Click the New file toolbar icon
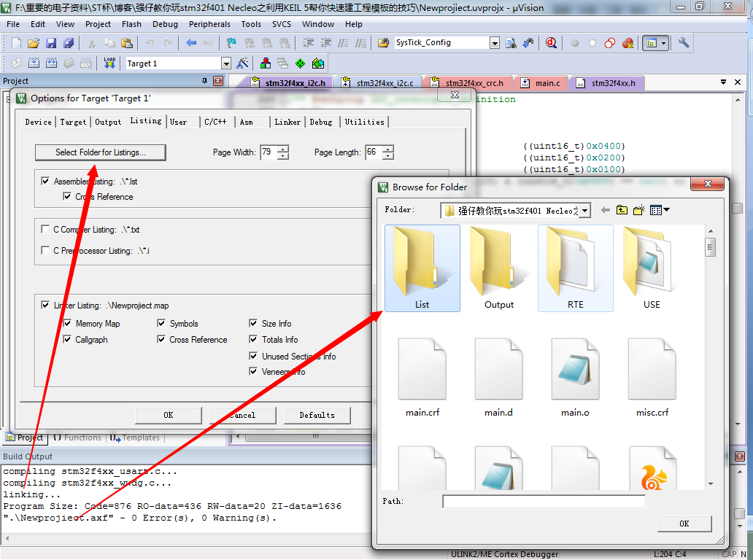This screenshot has width=753, height=560. point(16,43)
